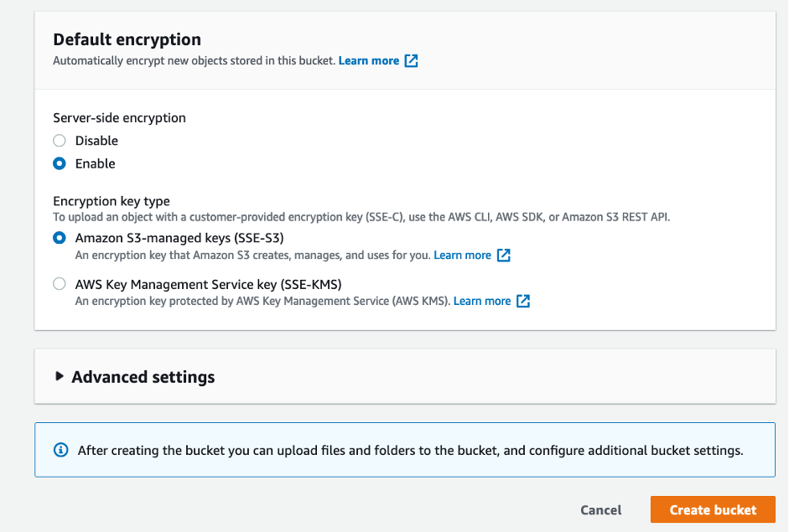The width and height of the screenshot is (789, 532).
Task: Click the Default encryption section heading
Action: (x=127, y=39)
